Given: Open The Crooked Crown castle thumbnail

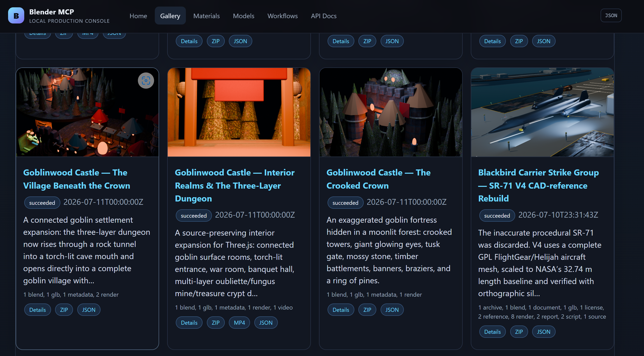Looking at the screenshot, I should [391, 112].
